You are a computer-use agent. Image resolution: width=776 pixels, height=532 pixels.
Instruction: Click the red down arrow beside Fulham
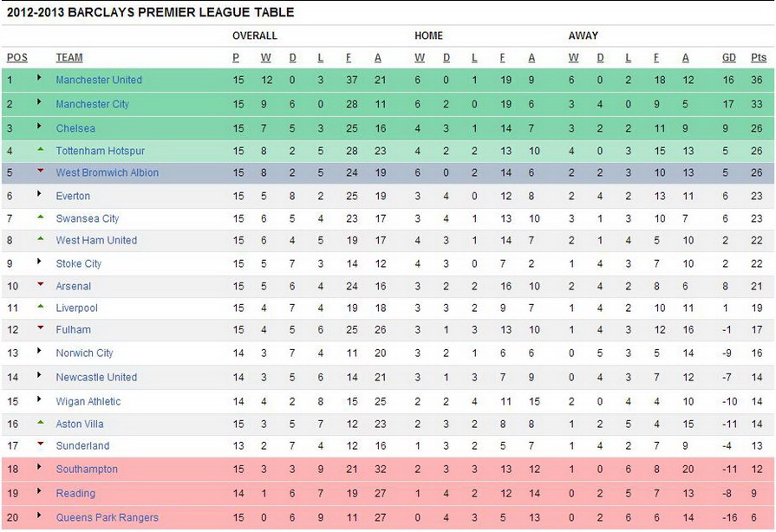point(41,328)
